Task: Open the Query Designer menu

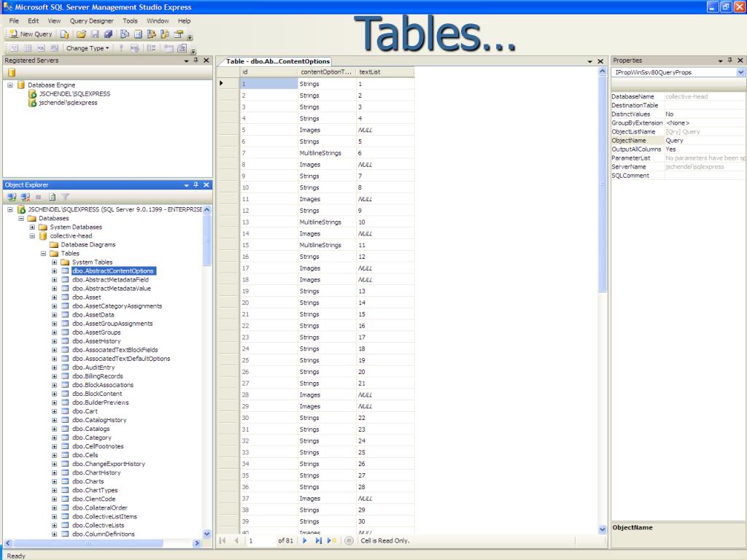Action: click(x=91, y=21)
